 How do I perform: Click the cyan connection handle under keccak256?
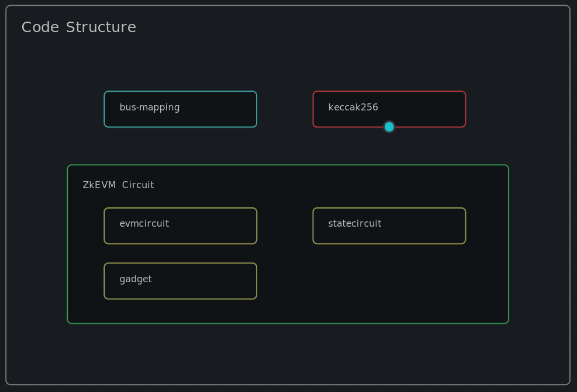[x=389, y=126]
